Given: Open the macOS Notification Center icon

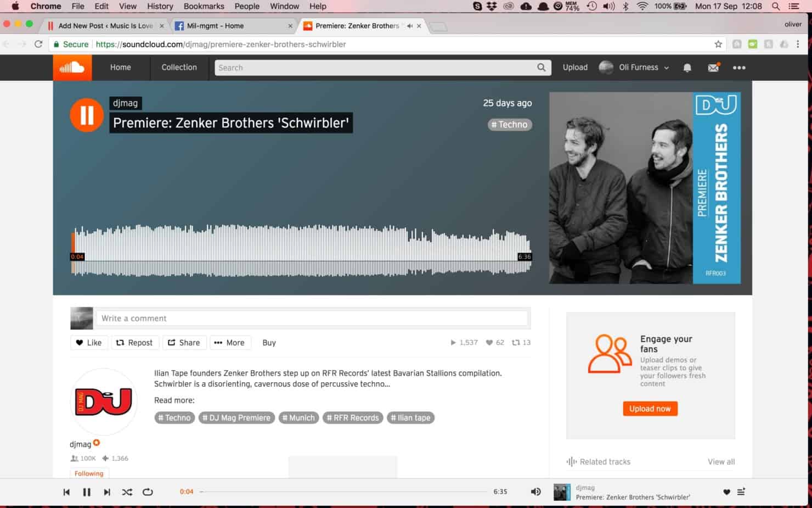Looking at the screenshot, I should (793, 6).
